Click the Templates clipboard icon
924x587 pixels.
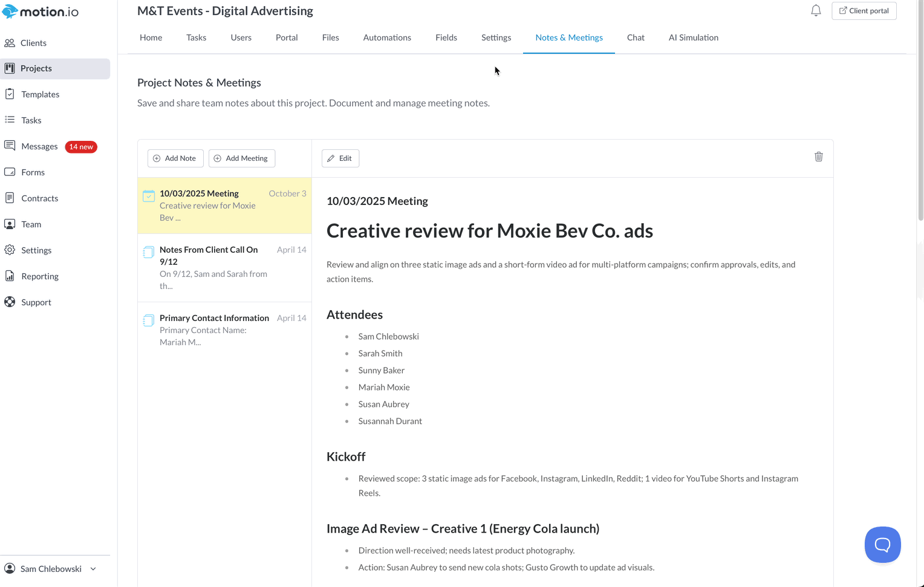click(x=10, y=94)
